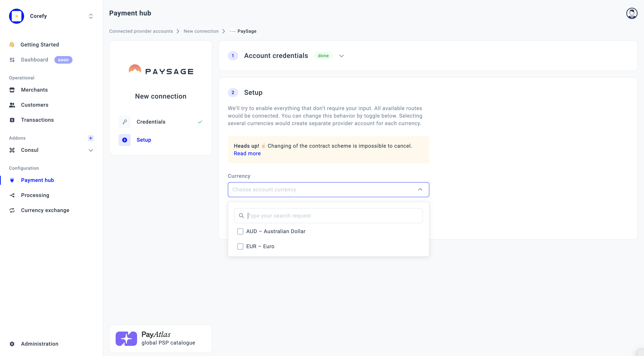Click the user profile avatar icon
644x356 pixels.
[x=632, y=14]
